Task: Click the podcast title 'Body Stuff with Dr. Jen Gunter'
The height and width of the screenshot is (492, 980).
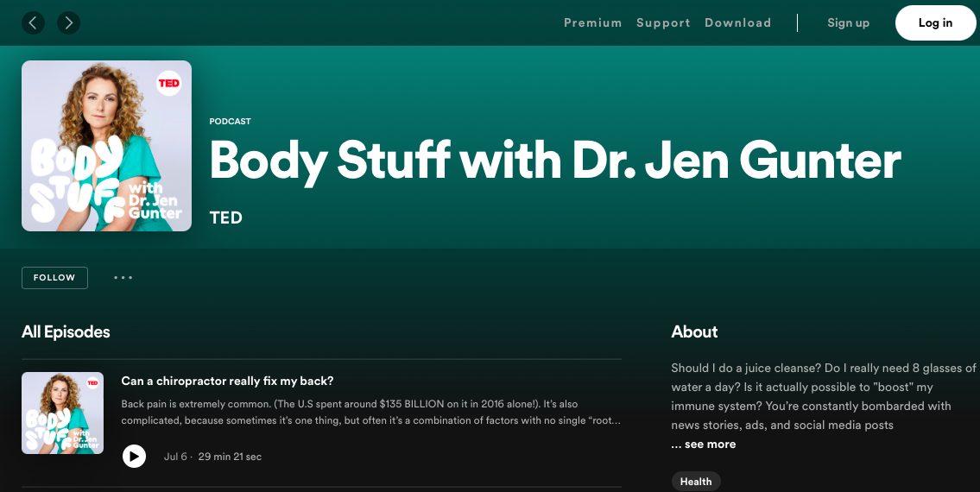Action: pyautogui.click(x=555, y=161)
